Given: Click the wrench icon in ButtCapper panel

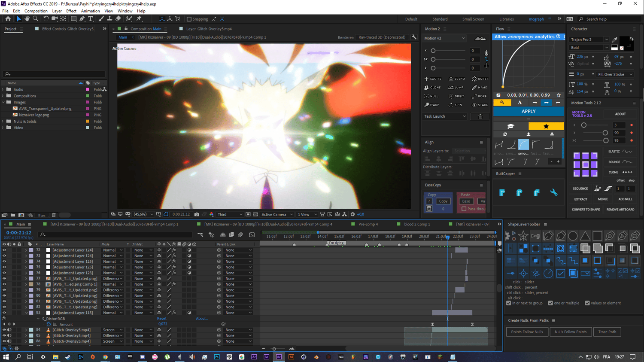Looking at the screenshot, I should [x=554, y=192].
